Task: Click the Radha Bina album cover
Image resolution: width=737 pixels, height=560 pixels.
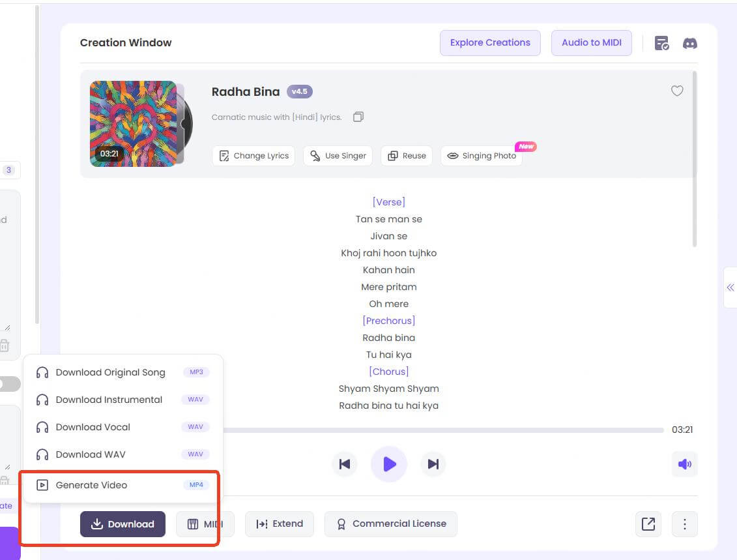Action: pyautogui.click(x=134, y=124)
